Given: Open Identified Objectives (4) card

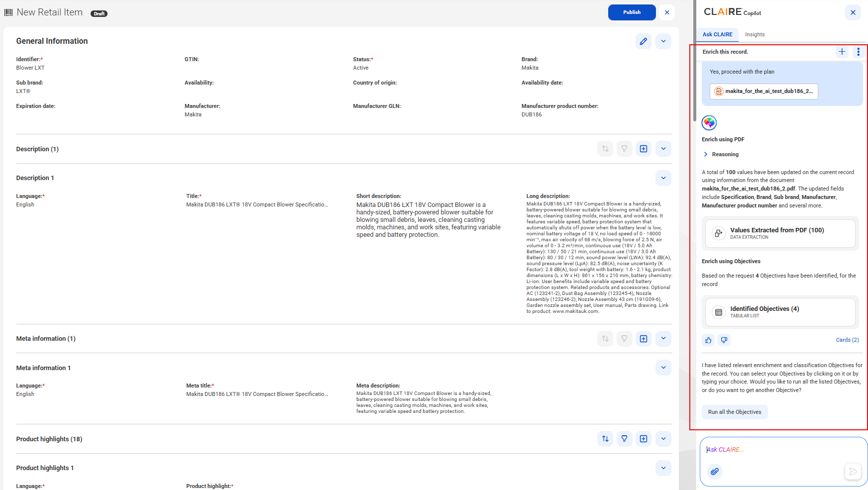Looking at the screenshot, I should click(780, 312).
